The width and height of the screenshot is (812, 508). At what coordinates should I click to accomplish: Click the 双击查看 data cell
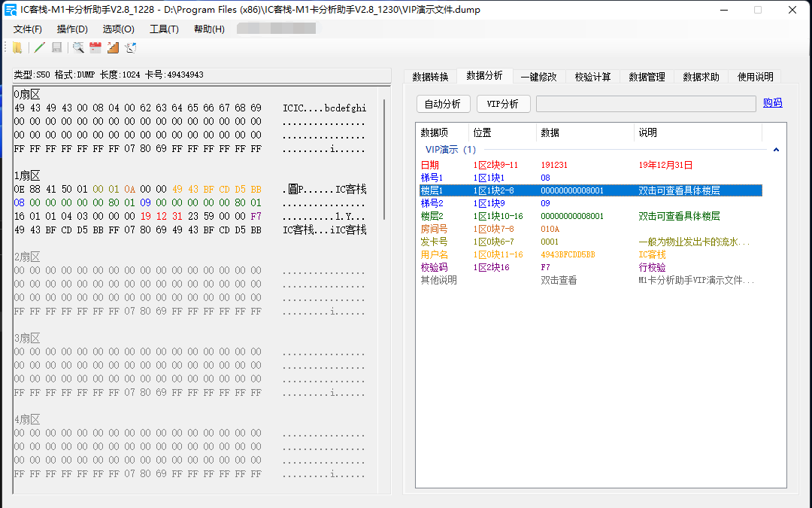point(559,280)
